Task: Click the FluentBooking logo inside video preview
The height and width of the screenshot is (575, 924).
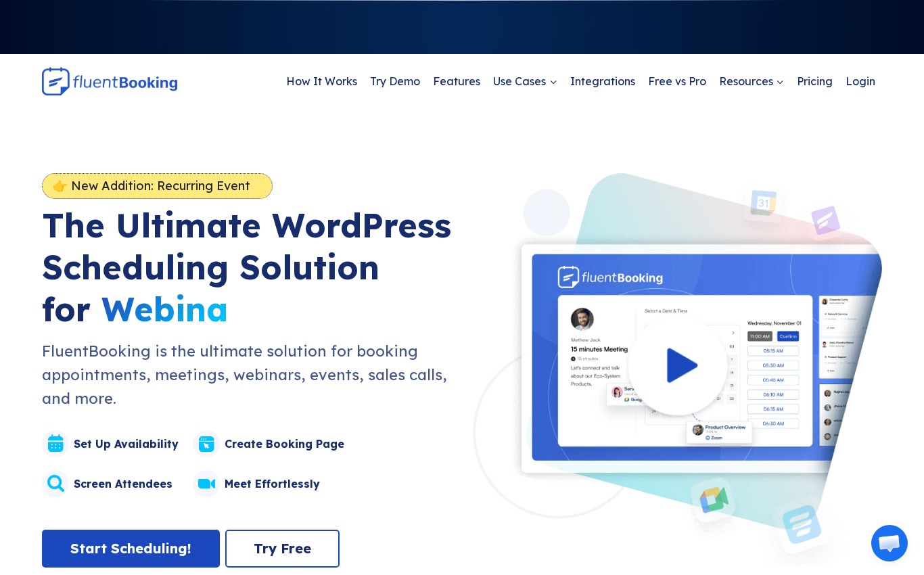Action: [610, 277]
